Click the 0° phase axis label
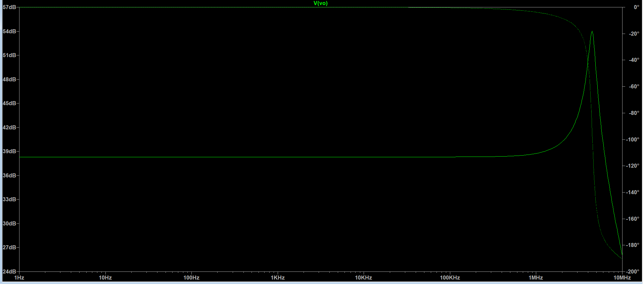 pyautogui.click(x=636, y=7)
